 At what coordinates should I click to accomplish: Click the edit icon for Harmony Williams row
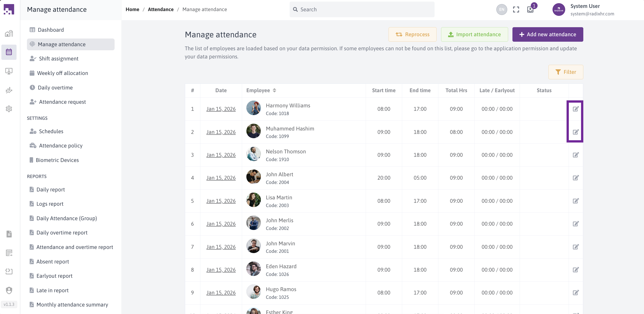pyautogui.click(x=575, y=109)
